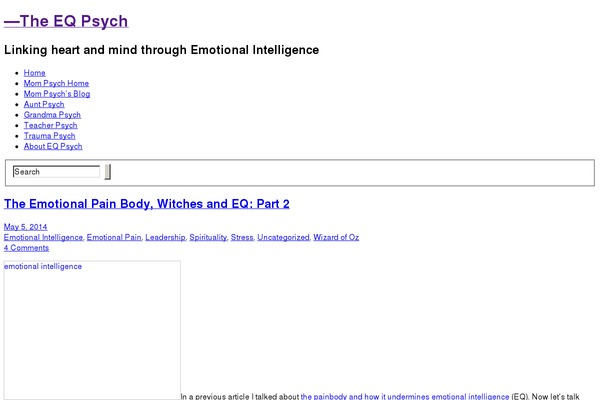Open the Emotional Pain Body article title

pos(147,204)
